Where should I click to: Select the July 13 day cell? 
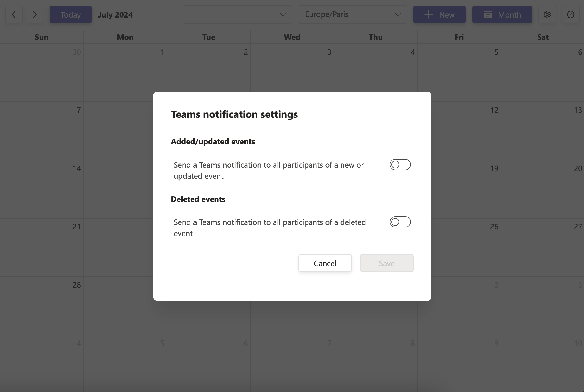tap(543, 131)
